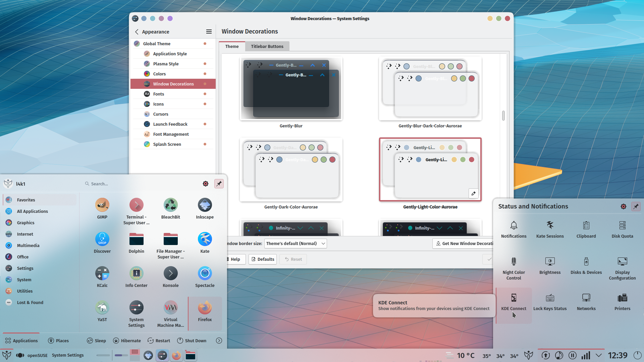The image size is (644, 362).
Task: Click the Restart button
Action: pos(159,341)
